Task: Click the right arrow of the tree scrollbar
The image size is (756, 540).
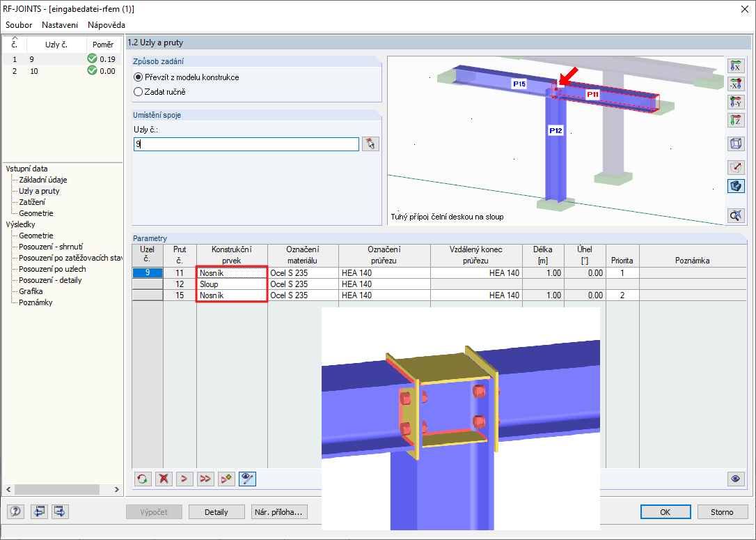Action: point(117,489)
